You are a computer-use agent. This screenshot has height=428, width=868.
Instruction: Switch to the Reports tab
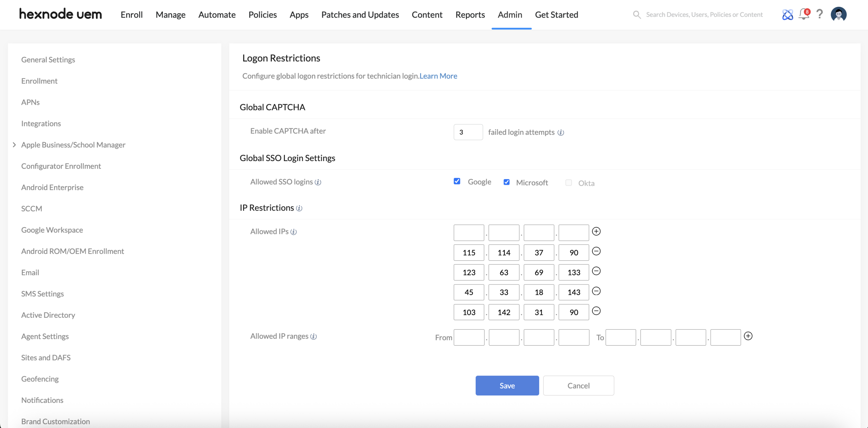(470, 15)
